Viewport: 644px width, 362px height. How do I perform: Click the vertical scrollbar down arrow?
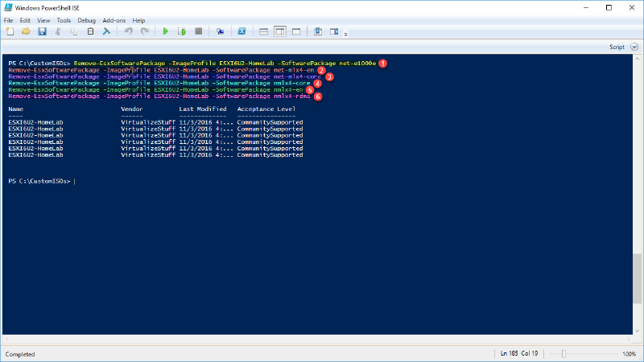[x=637, y=331]
